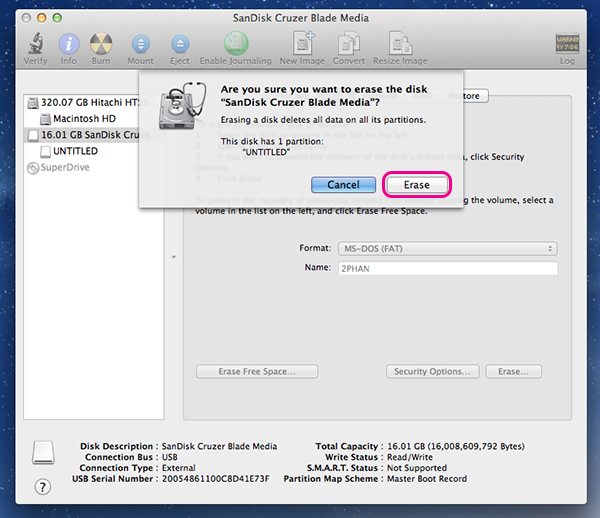Select the 16.01 GB SanDisk disk
600x518 pixels.
(x=83, y=135)
